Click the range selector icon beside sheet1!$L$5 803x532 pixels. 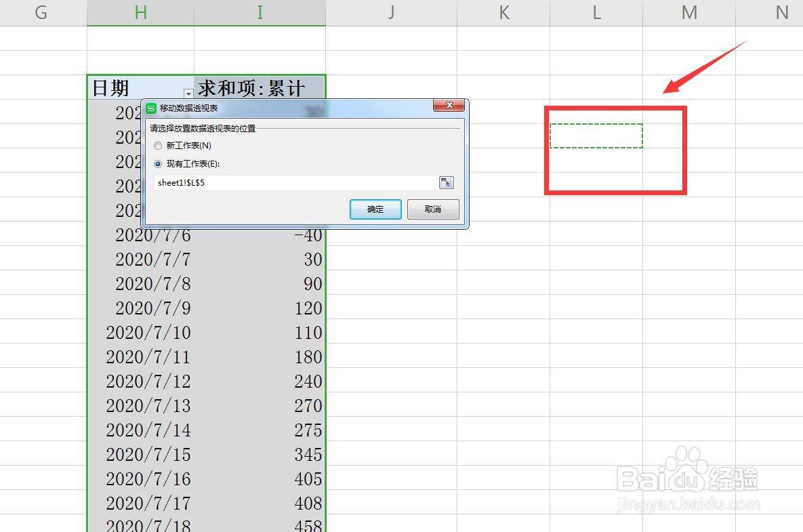click(446, 182)
